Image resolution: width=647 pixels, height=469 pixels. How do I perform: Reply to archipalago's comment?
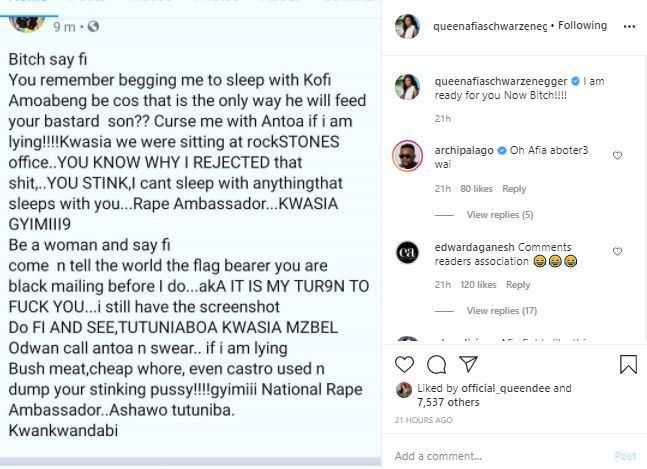tap(514, 189)
